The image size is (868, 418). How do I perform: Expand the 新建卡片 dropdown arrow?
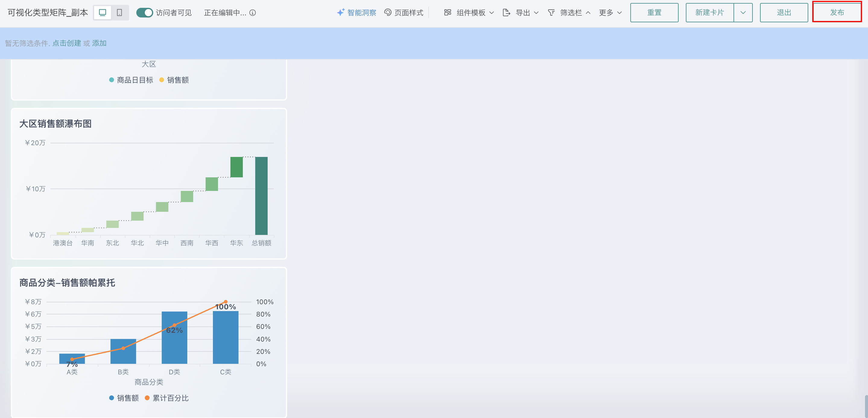743,13
